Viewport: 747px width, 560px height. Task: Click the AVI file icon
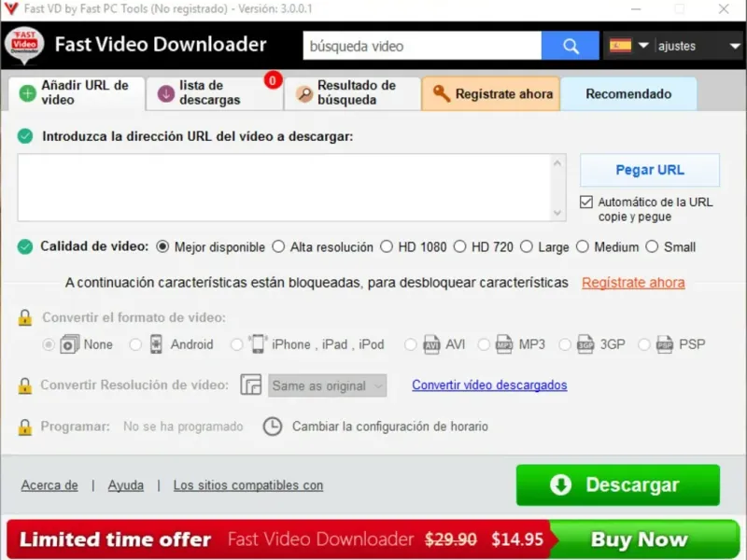(431, 343)
